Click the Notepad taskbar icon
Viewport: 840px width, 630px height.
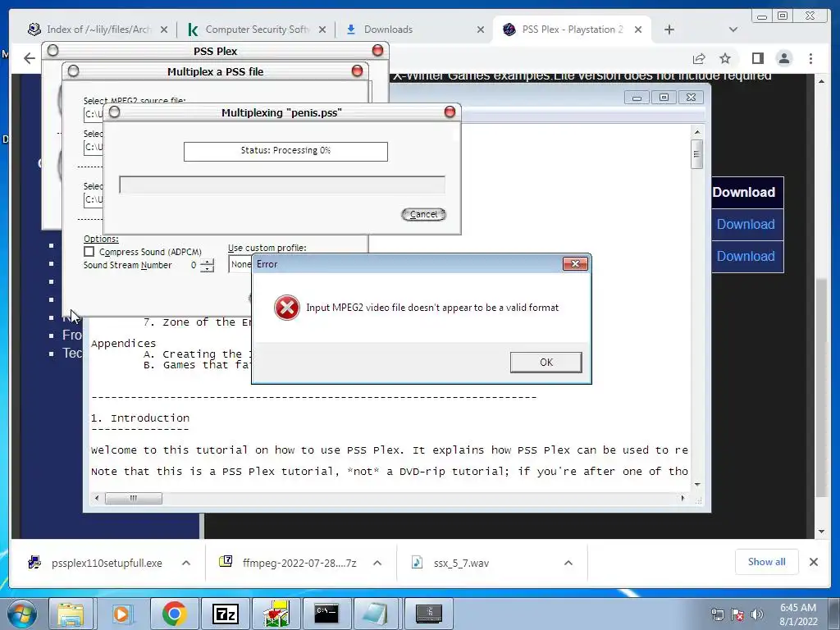click(377, 614)
